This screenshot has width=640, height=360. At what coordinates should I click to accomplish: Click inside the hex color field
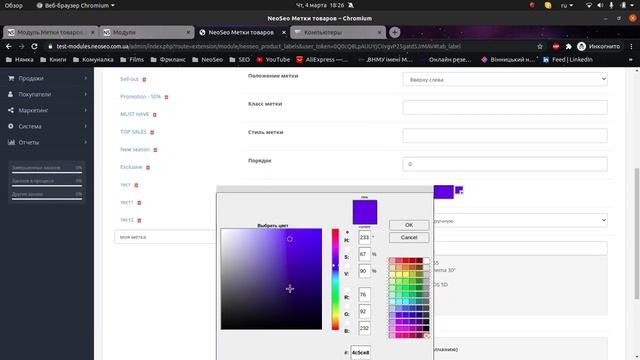pos(360,352)
